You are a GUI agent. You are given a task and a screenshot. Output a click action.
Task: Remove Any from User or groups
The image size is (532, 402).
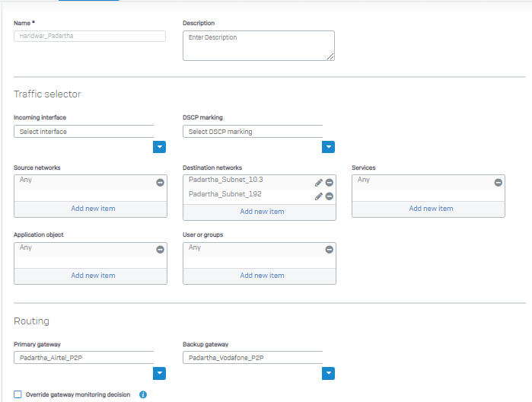pos(329,250)
